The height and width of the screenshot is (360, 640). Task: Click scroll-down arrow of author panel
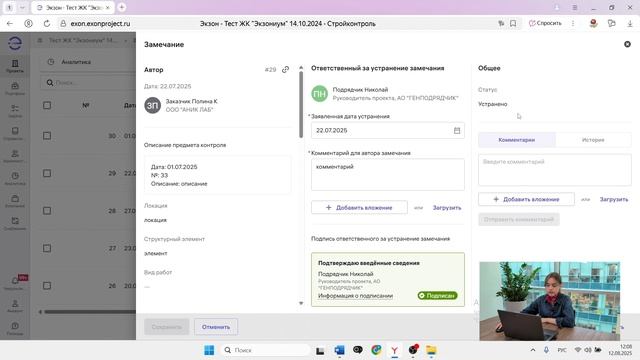(301, 303)
